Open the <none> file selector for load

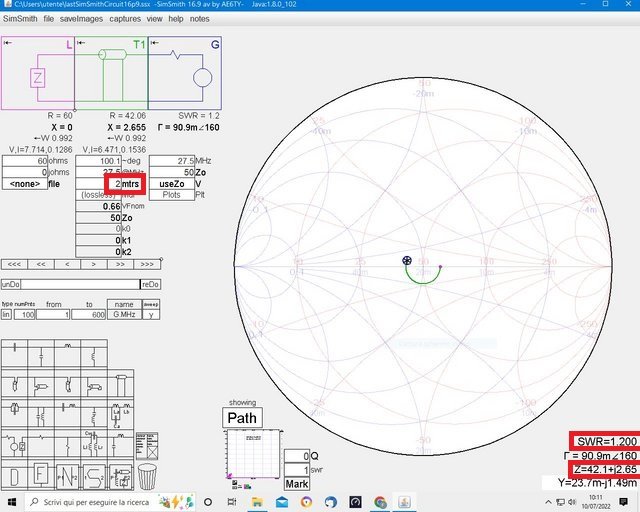[x=25, y=184]
